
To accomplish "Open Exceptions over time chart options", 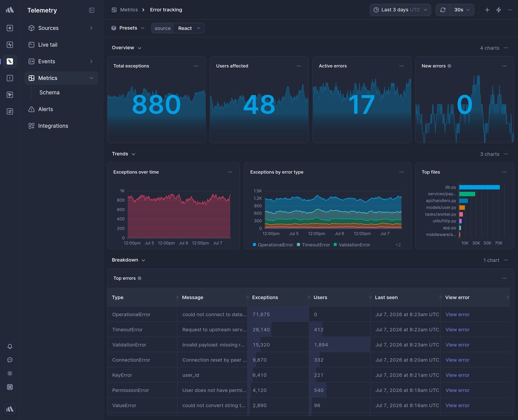I will tap(230, 172).
